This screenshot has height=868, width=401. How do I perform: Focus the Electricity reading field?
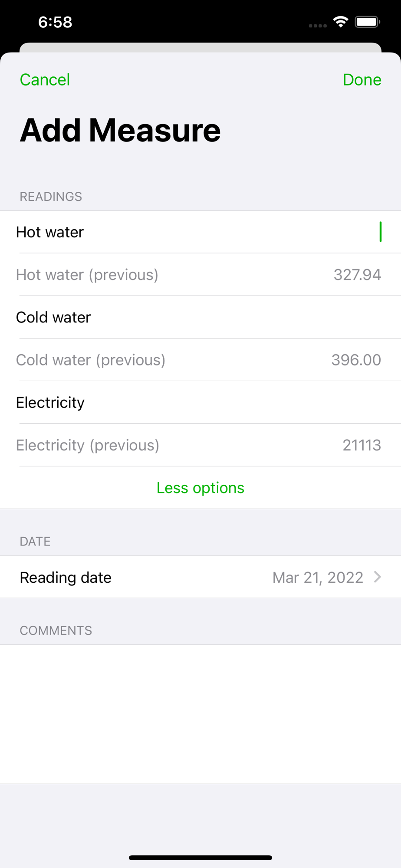tap(200, 402)
